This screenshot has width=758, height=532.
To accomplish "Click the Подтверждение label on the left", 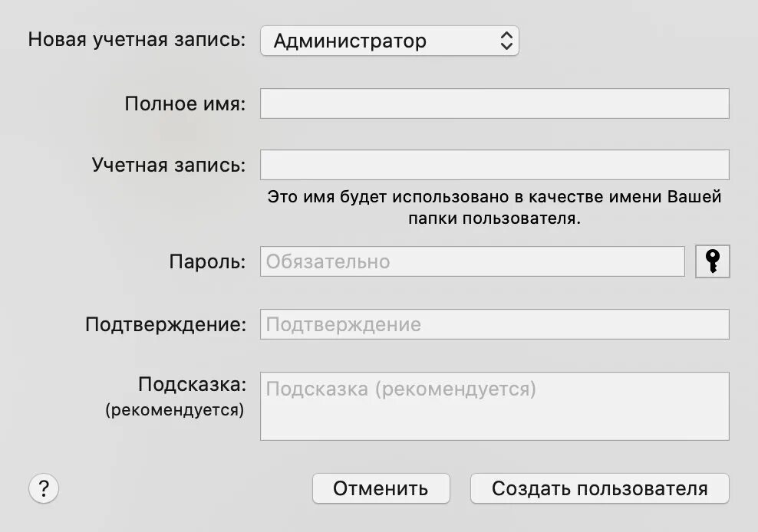I will 166,325.
